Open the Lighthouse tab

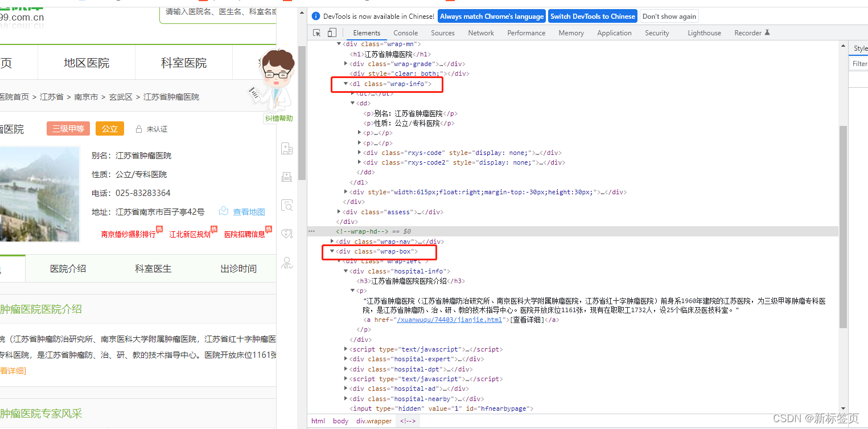click(704, 33)
